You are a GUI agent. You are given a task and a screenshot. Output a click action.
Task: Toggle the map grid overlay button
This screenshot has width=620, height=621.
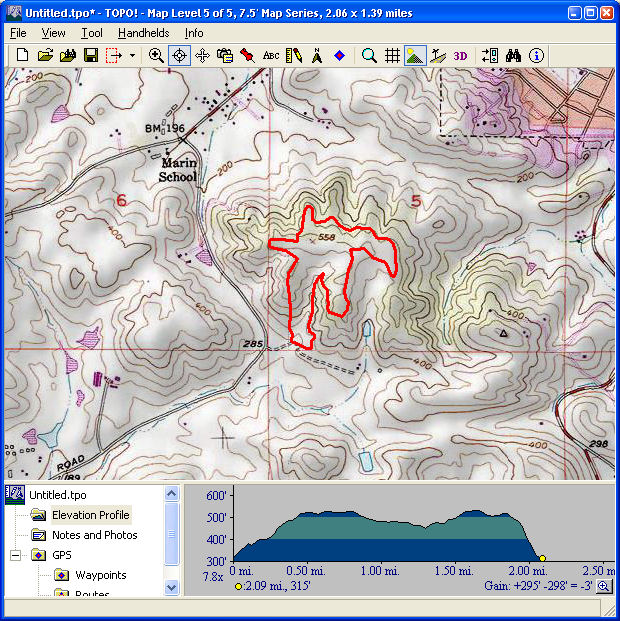tap(393, 56)
